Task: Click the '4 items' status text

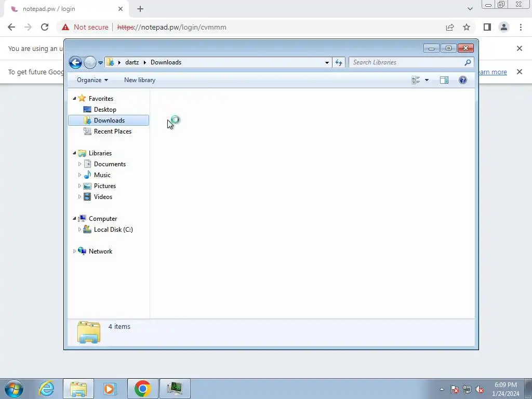Action: click(x=119, y=327)
